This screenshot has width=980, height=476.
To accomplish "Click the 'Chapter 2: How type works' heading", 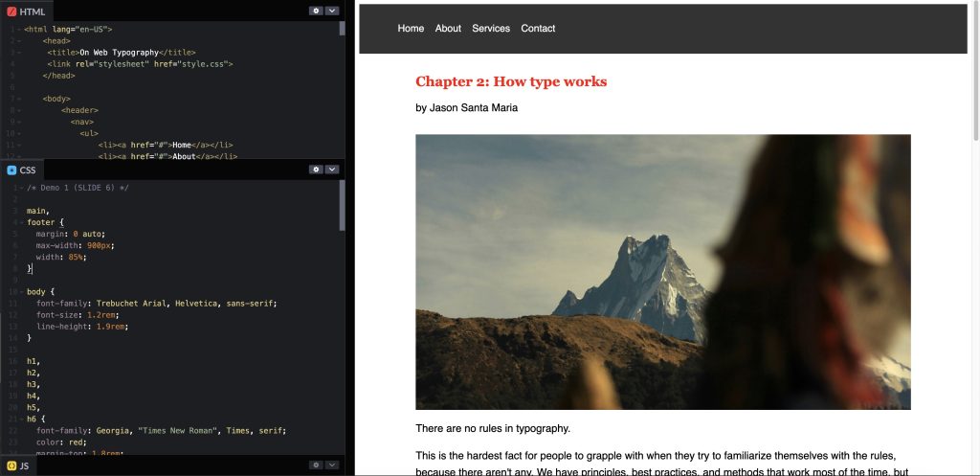I will 511,81.
